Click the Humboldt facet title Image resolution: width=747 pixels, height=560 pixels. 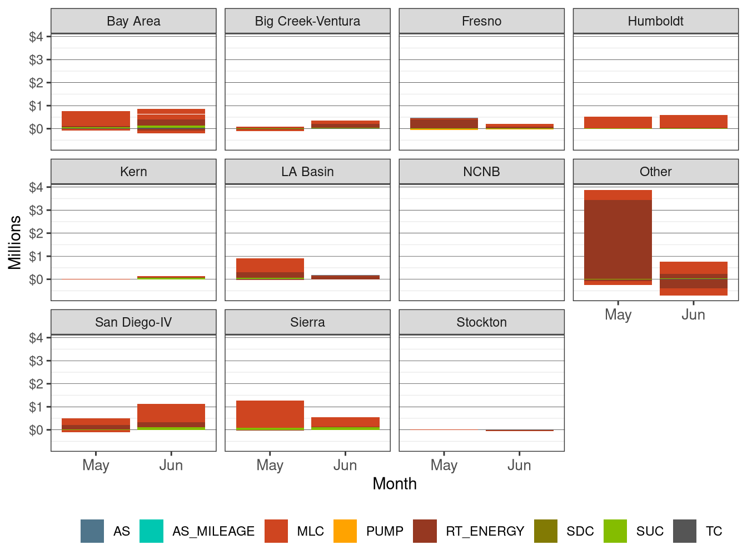pyautogui.click(x=656, y=21)
